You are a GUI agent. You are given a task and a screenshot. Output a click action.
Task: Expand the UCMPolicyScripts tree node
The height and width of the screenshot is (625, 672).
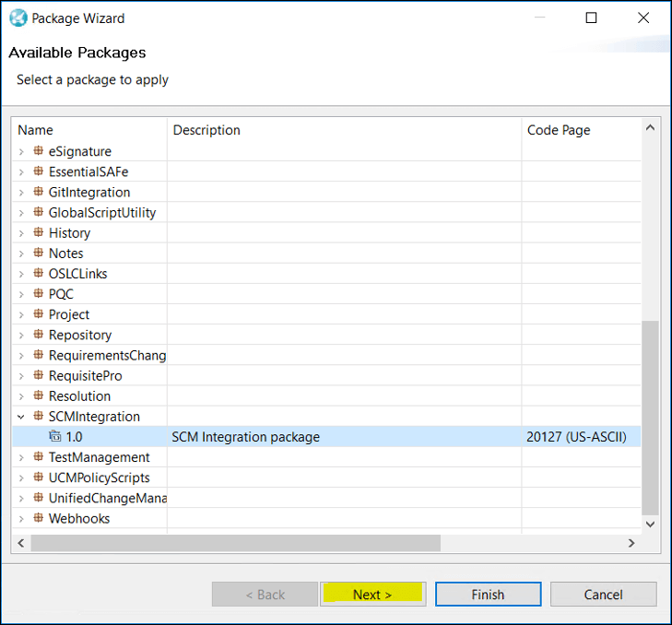21,478
